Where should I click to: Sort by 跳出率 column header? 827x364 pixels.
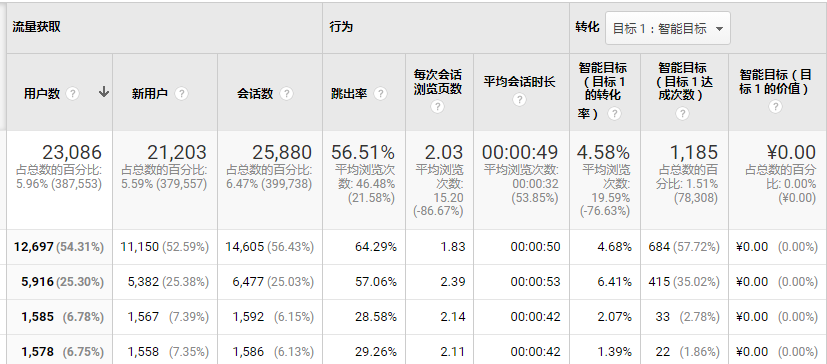(x=349, y=94)
